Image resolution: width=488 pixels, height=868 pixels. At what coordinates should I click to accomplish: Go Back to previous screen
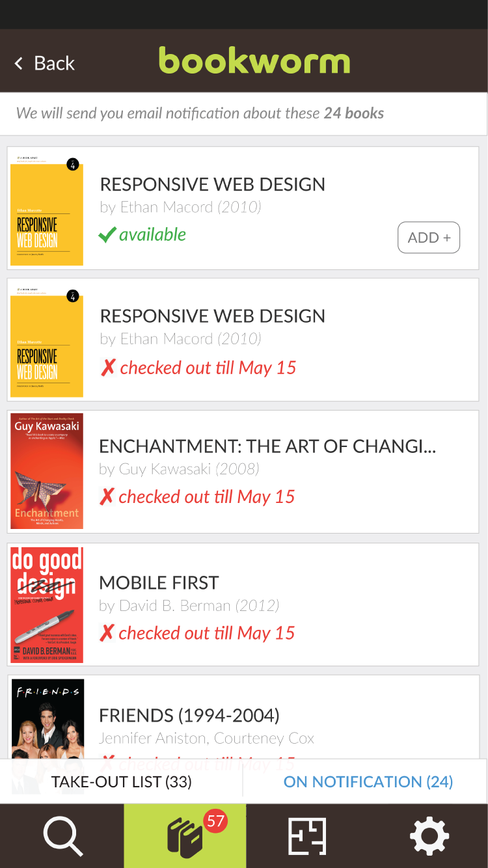point(54,63)
